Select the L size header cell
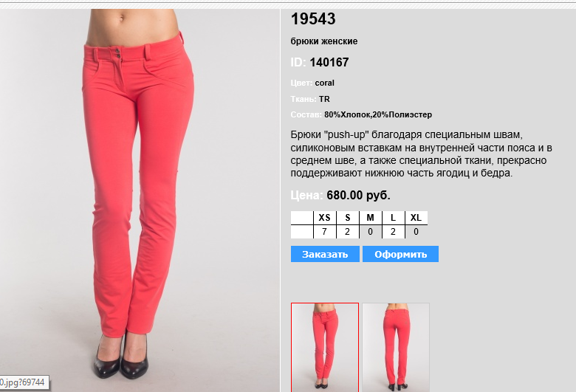Image resolution: width=576 pixels, height=392 pixels. point(393,218)
